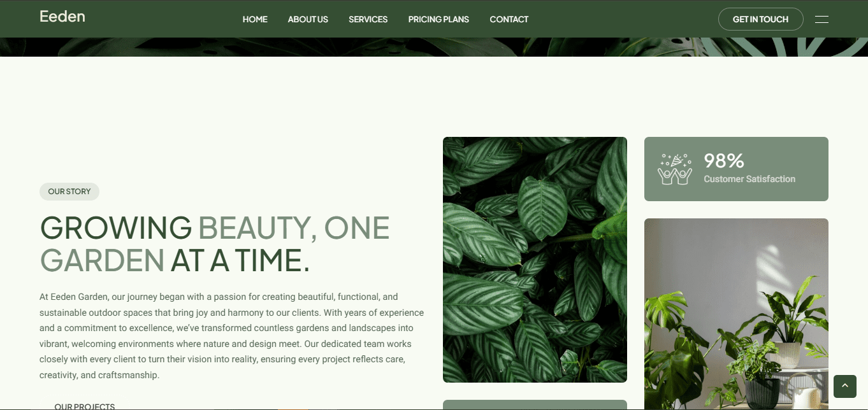Click the leafy hero banner strip
This screenshot has width=868, height=410.
click(x=434, y=47)
